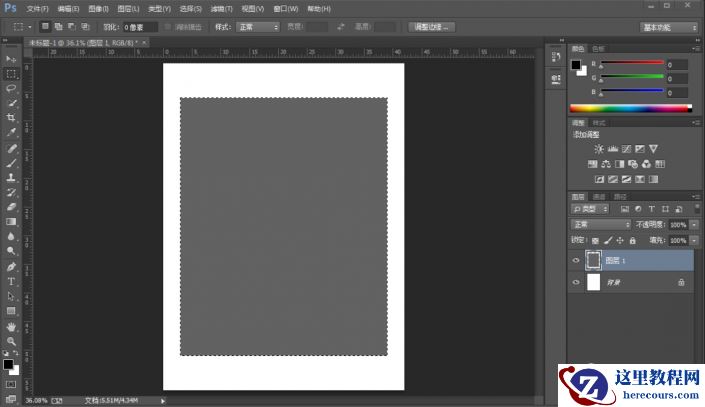Viewport: 705px width, 407px height.
Task: Open the 填充 fill slider arrow
Action: click(x=695, y=241)
